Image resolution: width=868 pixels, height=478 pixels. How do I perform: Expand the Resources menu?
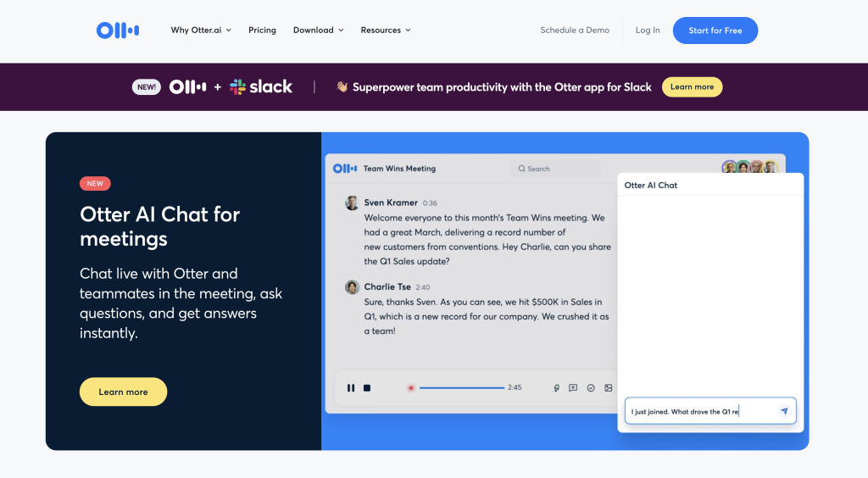(386, 31)
